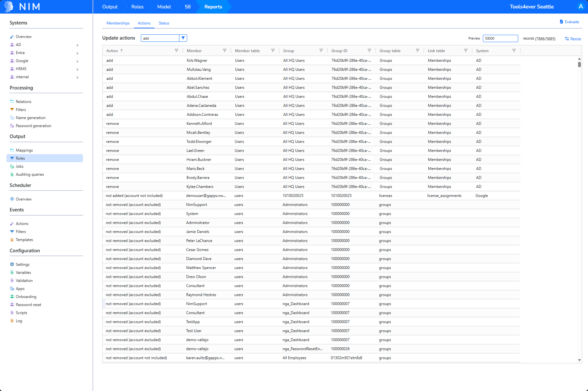Image resolution: width=588 pixels, height=391 pixels.
Task: Click the Password reset icon
Action: pyautogui.click(x=12, y=305)
